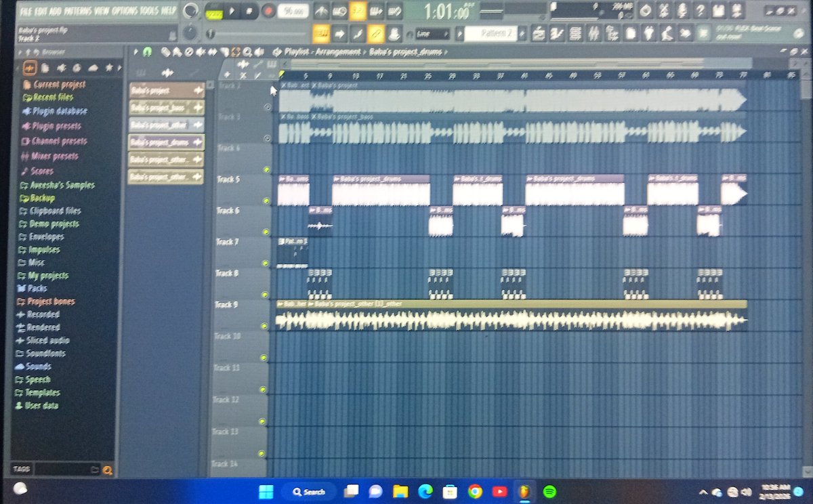The height and width of the screenshot is (504, 813).
Task: Open the Mixer from toolbar
Action: (x=593, y=33)
